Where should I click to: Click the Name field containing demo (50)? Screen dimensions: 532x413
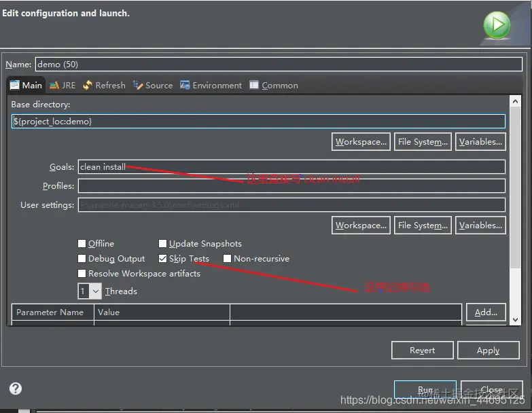[279, 64]
